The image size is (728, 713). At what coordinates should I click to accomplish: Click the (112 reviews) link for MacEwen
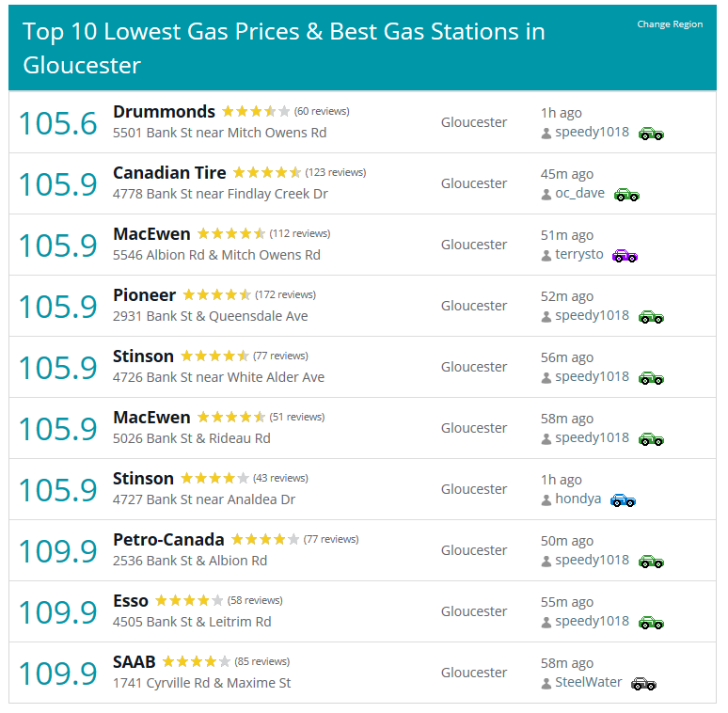[x=300, y=233]
